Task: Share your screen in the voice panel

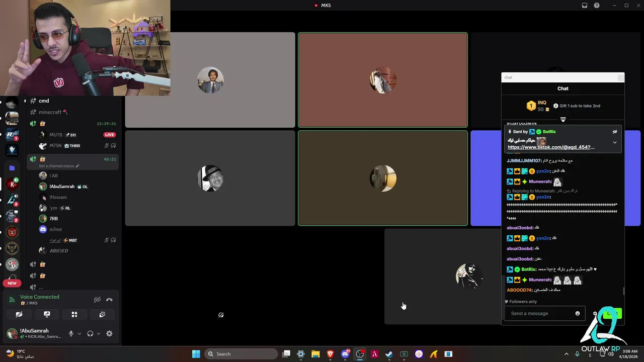Action: click(47, 314)
